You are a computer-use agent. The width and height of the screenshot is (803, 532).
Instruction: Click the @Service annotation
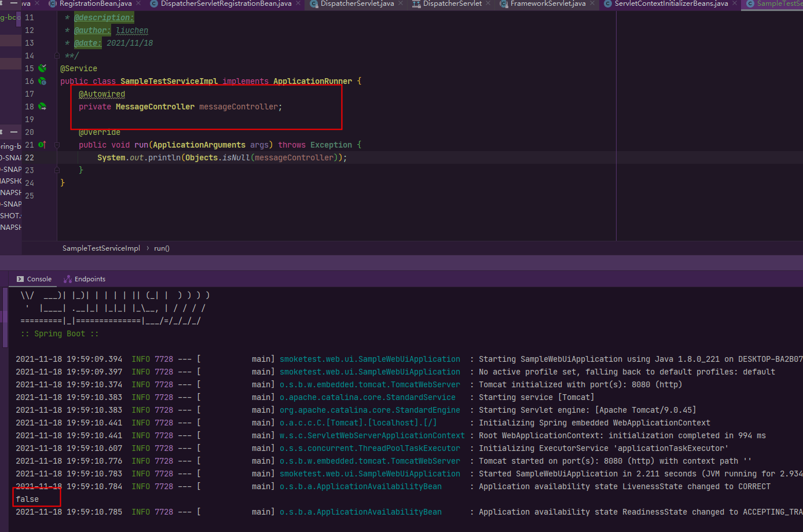point(79,68)
